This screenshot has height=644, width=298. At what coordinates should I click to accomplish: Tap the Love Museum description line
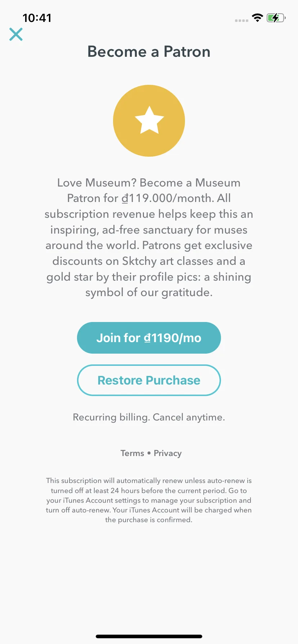149,183
